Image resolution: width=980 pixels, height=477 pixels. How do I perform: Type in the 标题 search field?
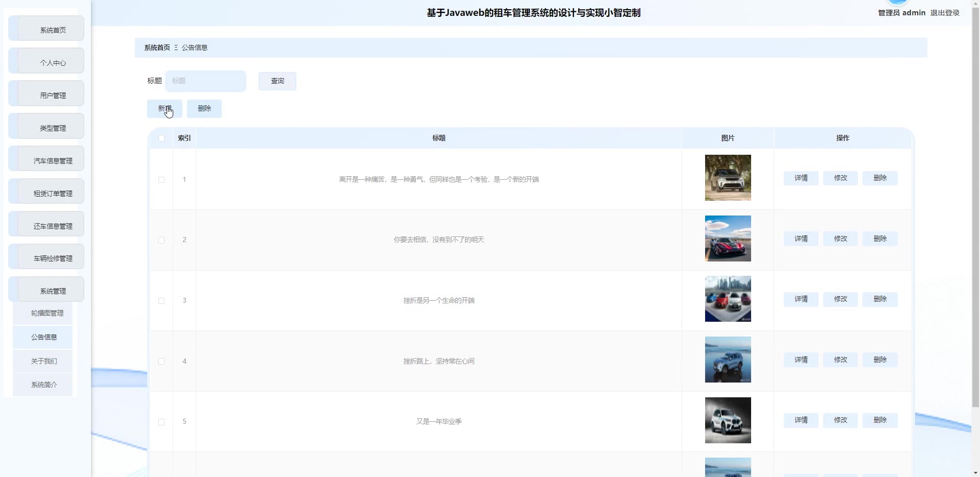coord(205,81)
